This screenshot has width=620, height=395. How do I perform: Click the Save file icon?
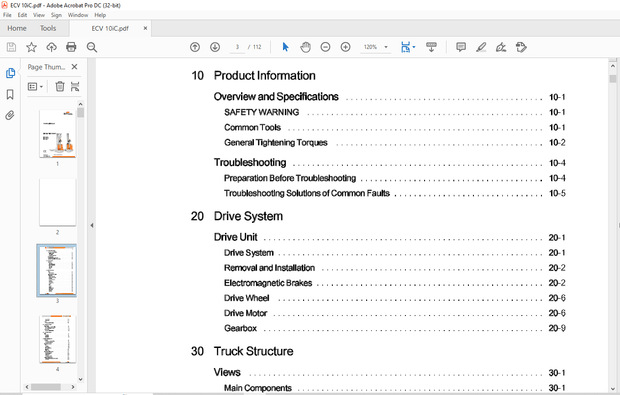pyautogui.click(x=11, y=47)
